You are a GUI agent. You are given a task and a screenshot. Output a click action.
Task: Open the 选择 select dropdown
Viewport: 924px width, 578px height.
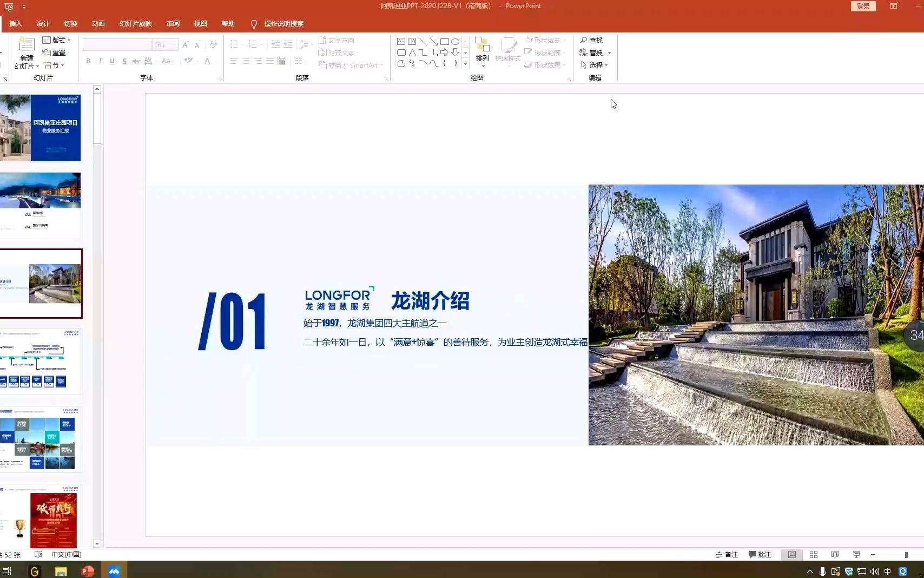pos(594,65)
